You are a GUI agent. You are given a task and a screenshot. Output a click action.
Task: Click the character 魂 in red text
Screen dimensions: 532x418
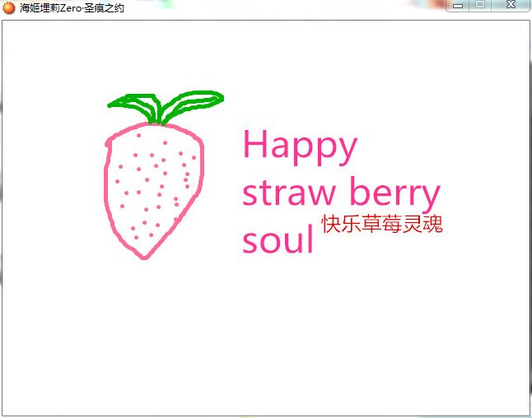click(433, 224)
